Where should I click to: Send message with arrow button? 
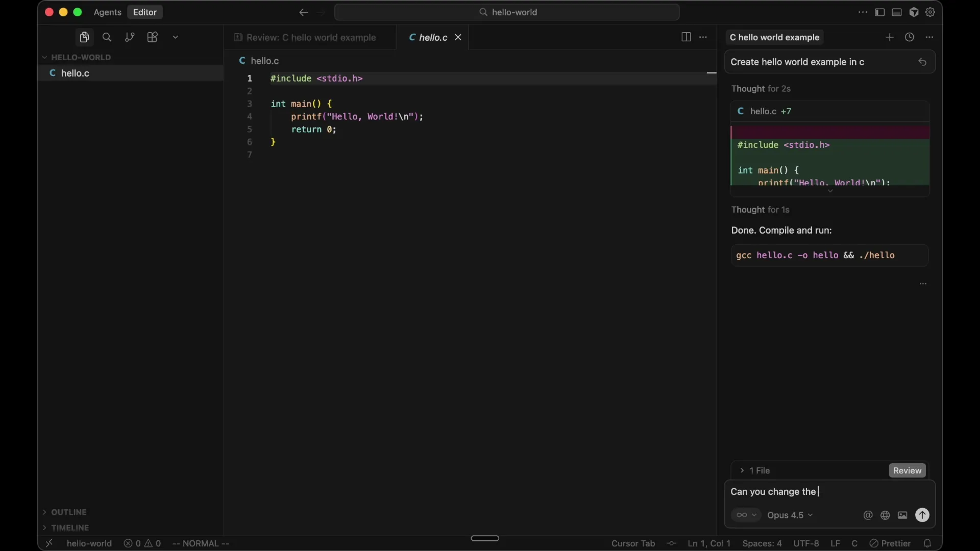922,515
